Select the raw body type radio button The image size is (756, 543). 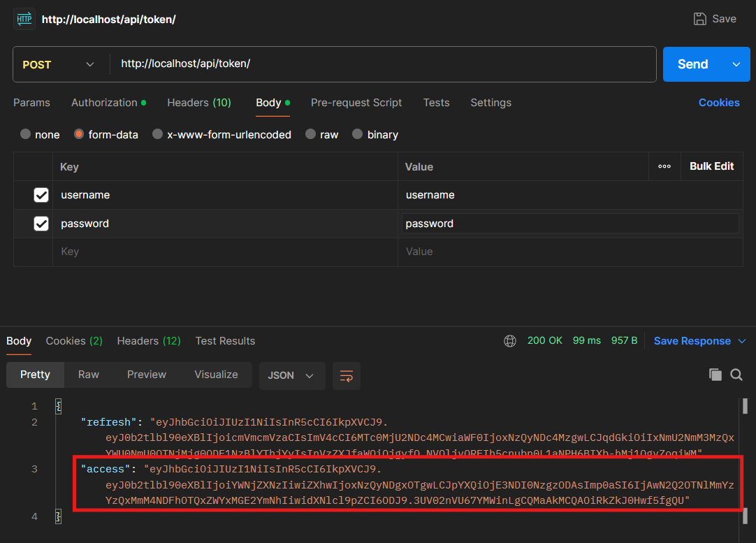coord(311,135)
